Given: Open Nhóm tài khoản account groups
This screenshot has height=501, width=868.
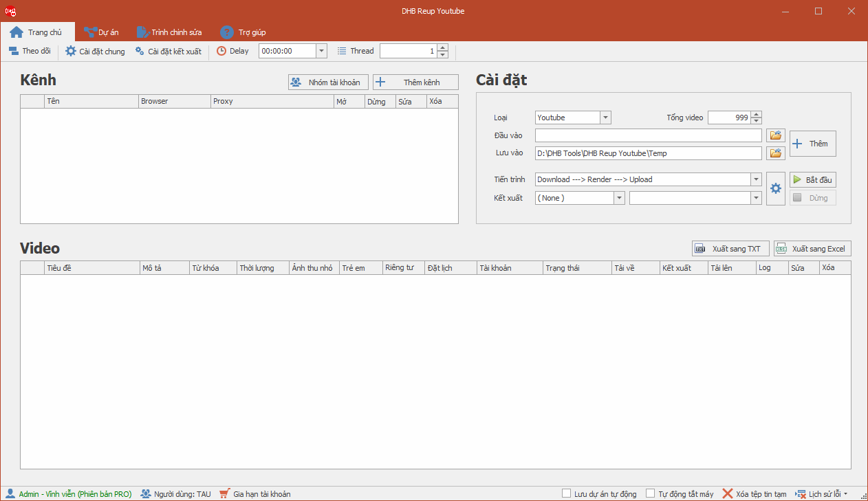Looking at the screenshot, I should click(328, 82).
